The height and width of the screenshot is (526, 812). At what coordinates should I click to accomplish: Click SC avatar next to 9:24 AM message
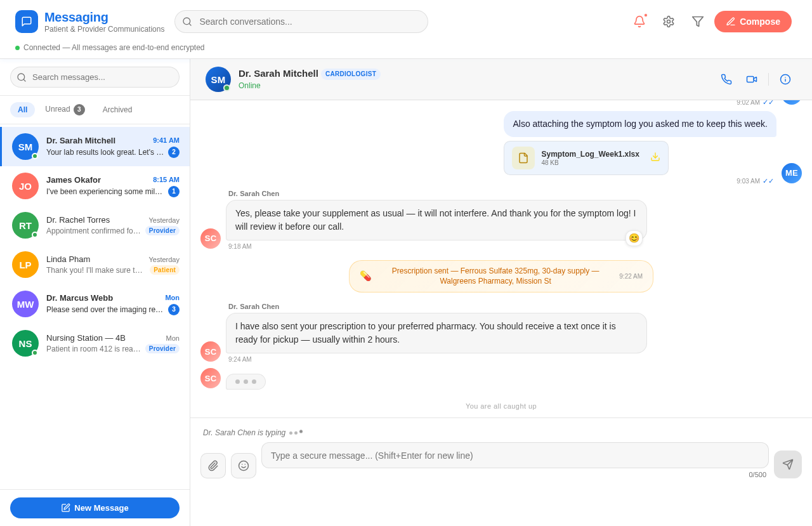click(211, 352)
